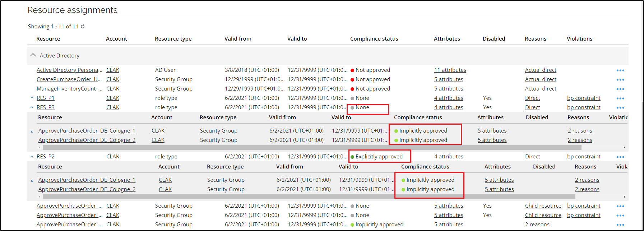Open actions menu for last ApprovePurchaseOrder row

tap(620, 225)
